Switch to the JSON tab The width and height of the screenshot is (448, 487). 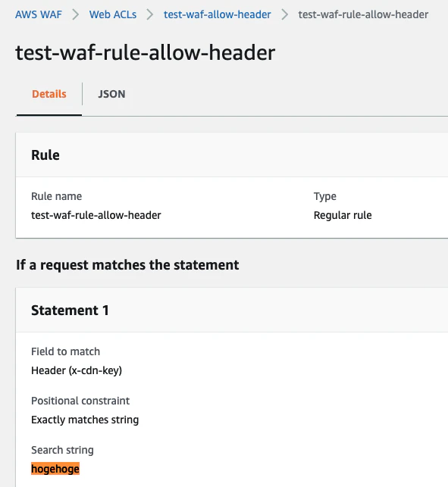(x=111, y=94)
